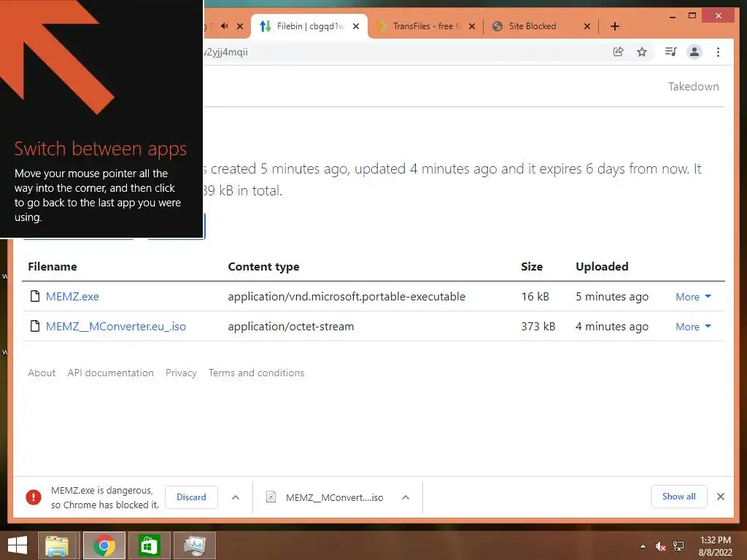Click the 16 kB size value
Screen dimensions: 747x560
pyautogui.click(x=535, y=297)
